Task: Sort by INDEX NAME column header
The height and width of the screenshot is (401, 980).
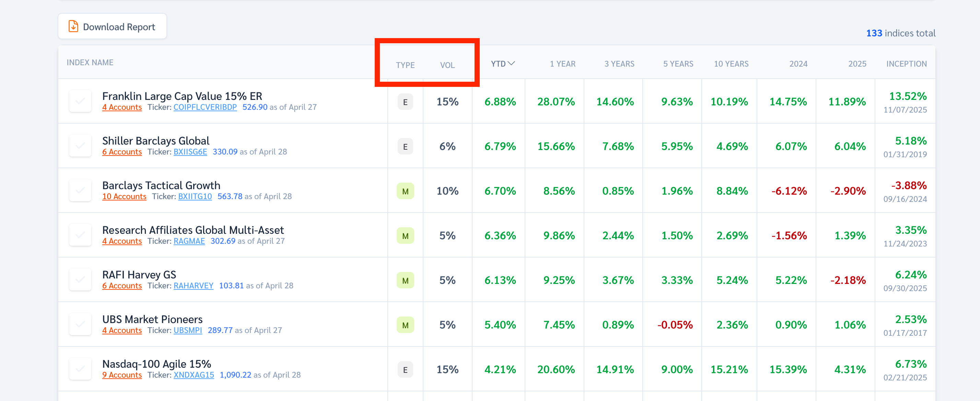Action: (90, 62)
